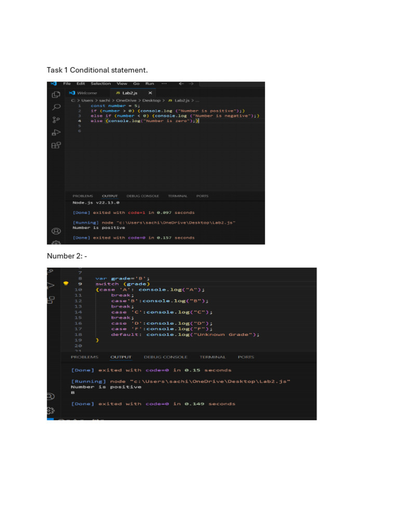Click 'Node.js v22.13.0' output text
Image resolution: width=399 pixels, height=532 pixels.
click(x=96, y=203)
